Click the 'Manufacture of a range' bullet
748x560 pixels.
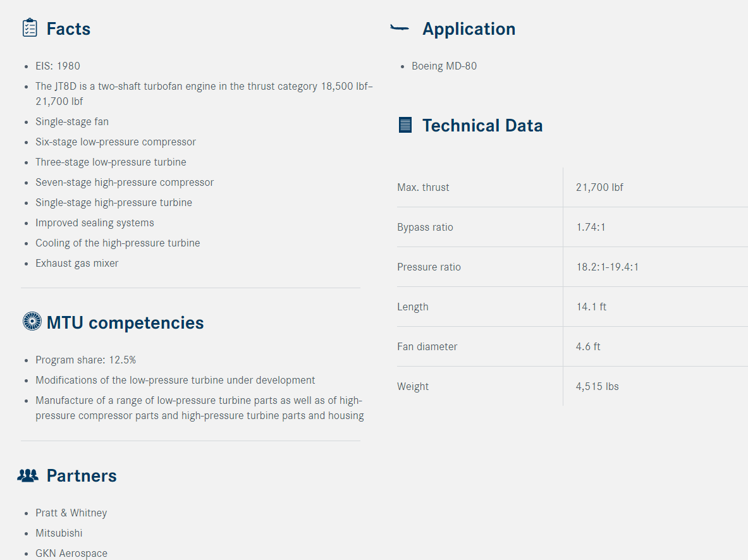click(199, 408)
